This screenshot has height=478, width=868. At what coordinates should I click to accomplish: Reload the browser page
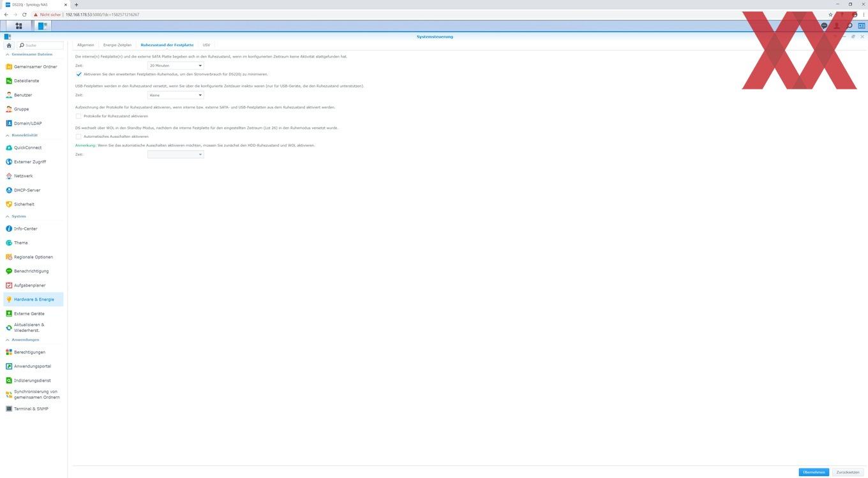[x=24, y=14]
